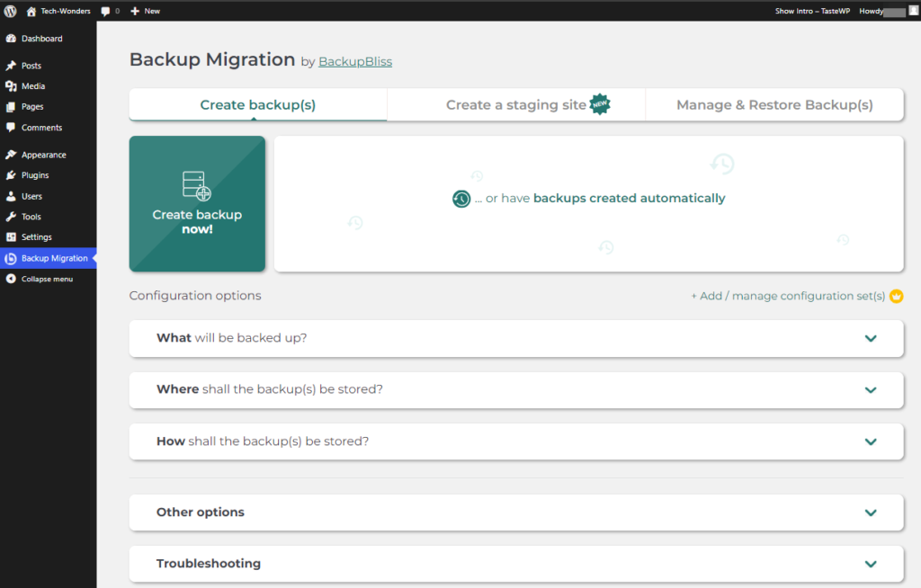Switch to Manage & Restore Backup(s) tab
This screenshot has height=588, width=921.
[774, 104]
